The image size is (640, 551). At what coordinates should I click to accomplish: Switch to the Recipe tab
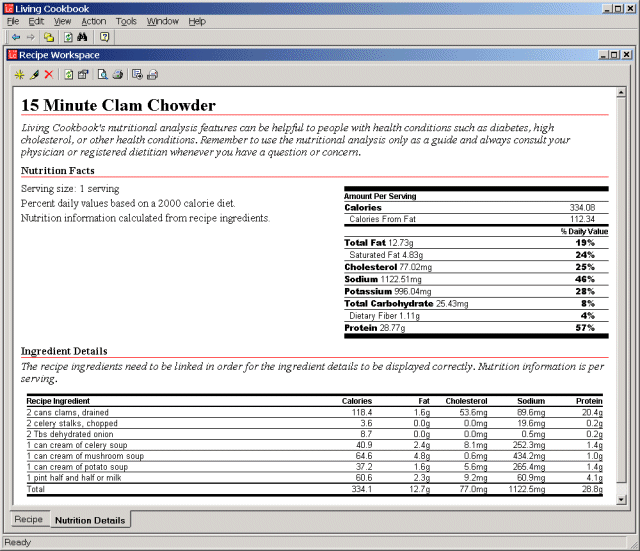[x=29, y=519]
